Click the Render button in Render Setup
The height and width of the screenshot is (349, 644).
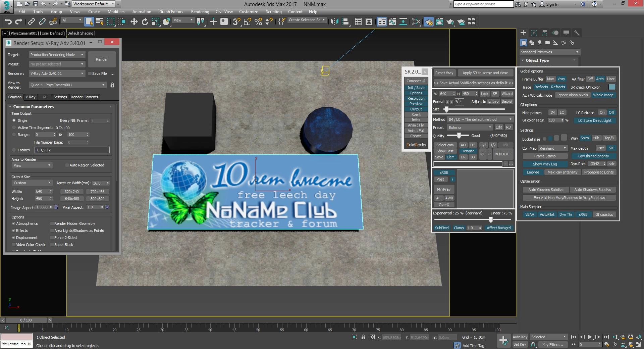(x=102, y=59)
